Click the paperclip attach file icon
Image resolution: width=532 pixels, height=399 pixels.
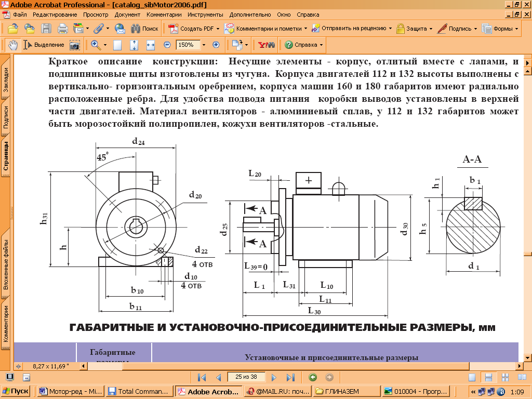coord(98,29)
